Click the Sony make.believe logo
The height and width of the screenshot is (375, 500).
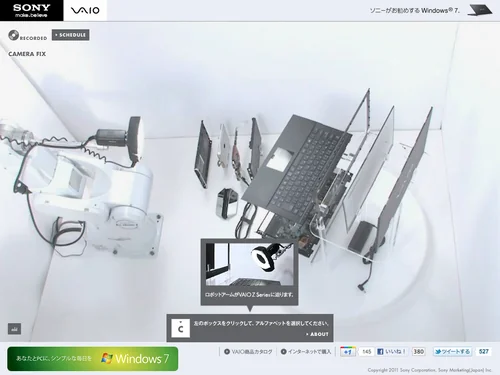32,10
